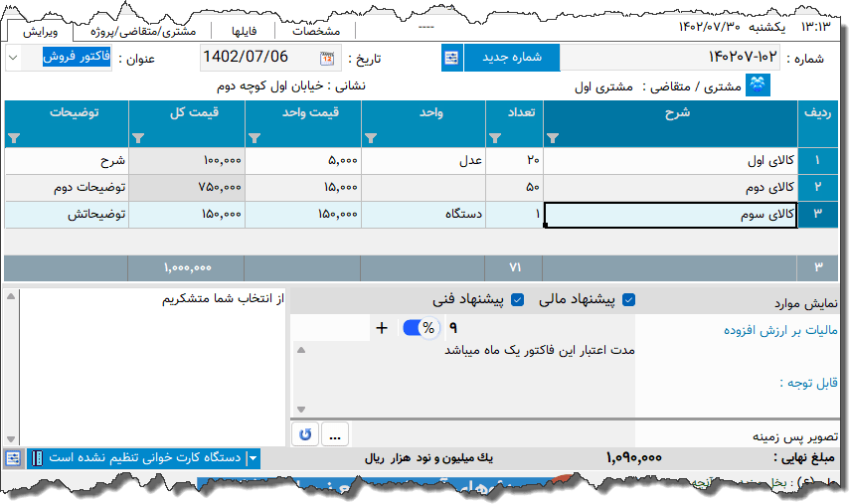
Task: Click the شماره جدید button
Action: coord(512,58)
